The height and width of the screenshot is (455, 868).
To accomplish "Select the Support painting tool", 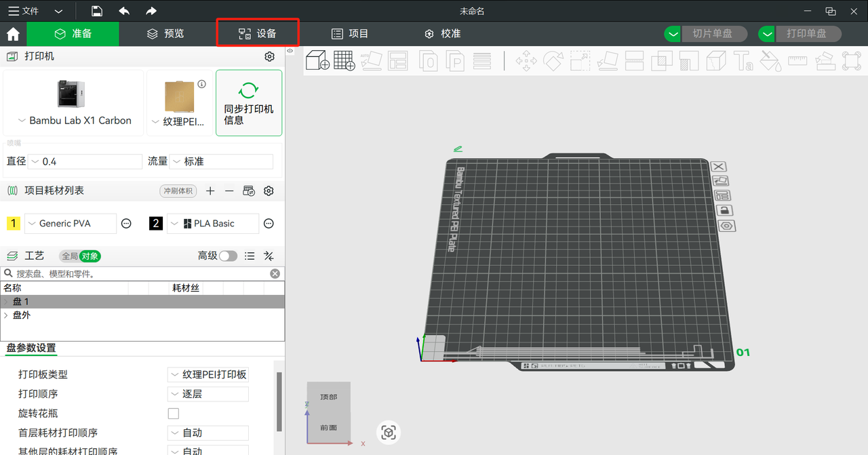I will click(689, 61).
